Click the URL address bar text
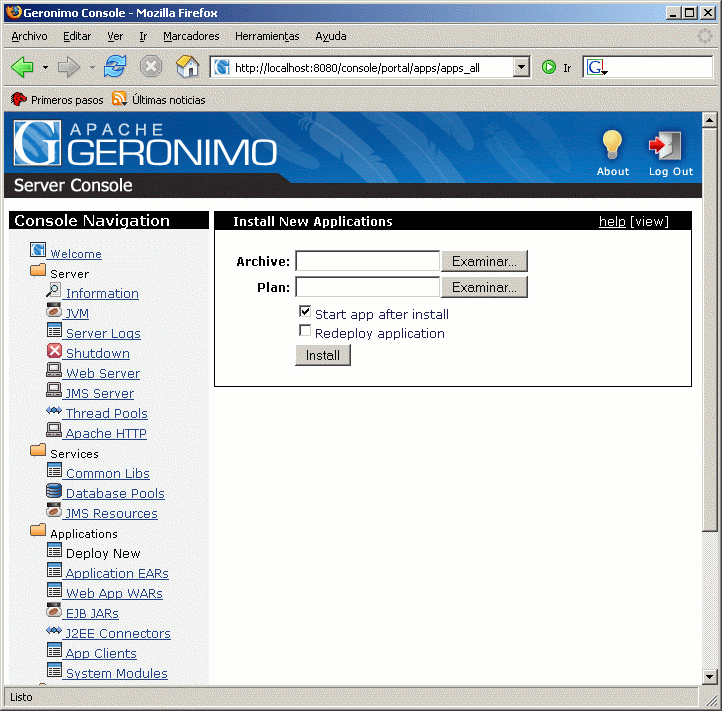The width and height of the screenshot is (722, 711). 357,68
